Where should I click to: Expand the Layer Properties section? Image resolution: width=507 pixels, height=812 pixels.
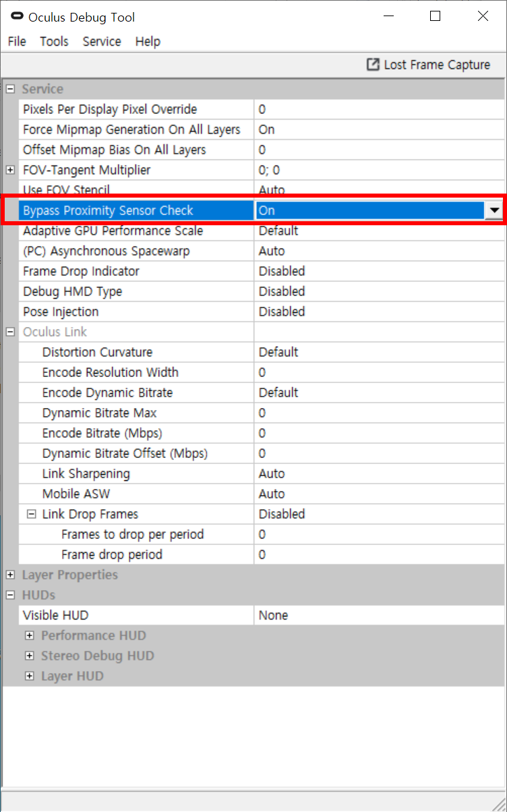[x=10, y=575]
